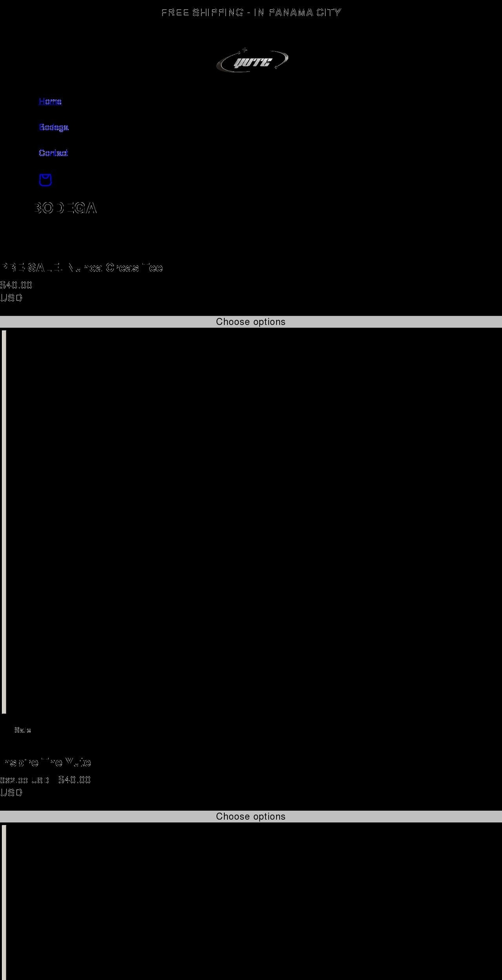Open the shopping cart icon

[45, 180]
